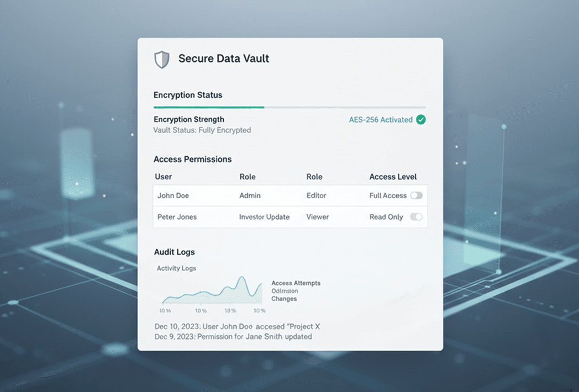This screenshot has height=392, width=579.
Task: Click the Admin role cell
Action: (x=250, y=195)
